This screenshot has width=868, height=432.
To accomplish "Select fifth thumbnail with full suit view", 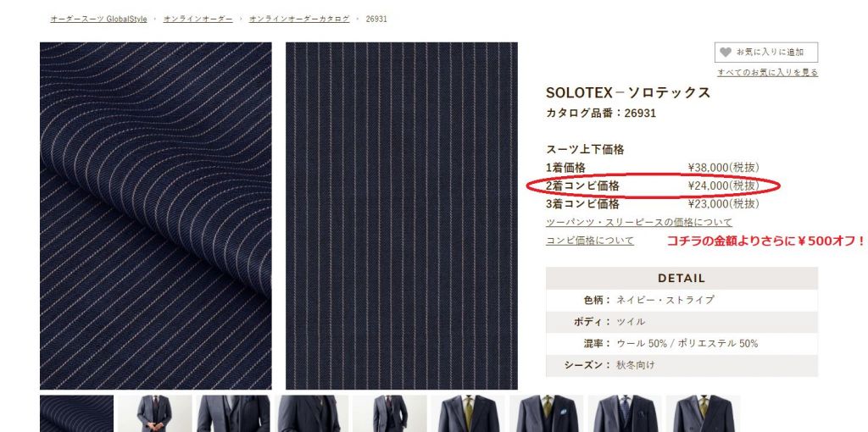I will (390, 413).
